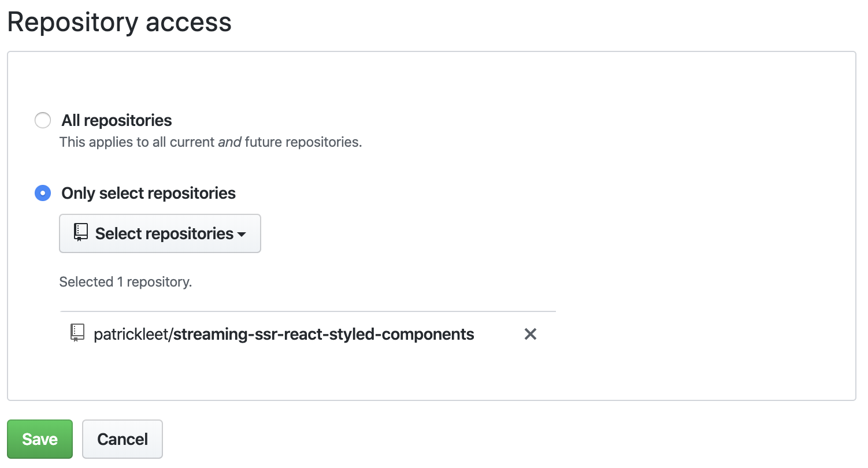868x468 pixels.
Task: Save the repository access settings
Action: (x=40, y=439)
